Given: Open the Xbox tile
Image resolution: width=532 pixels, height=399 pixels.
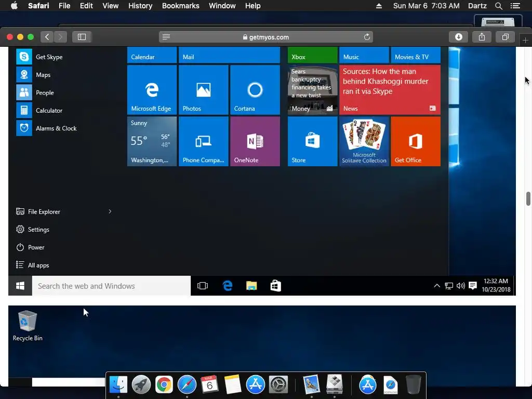Looking at the screenshot, I should tap(312, 55).
